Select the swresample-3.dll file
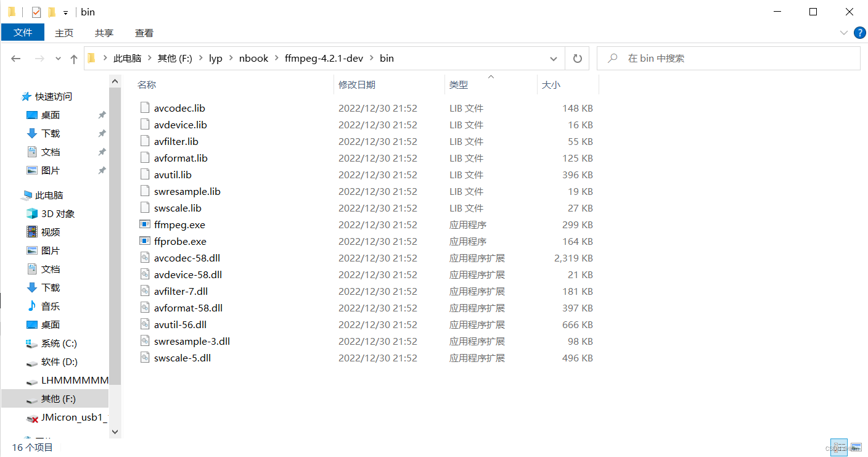The image size is (868, 457). [192, 341]
